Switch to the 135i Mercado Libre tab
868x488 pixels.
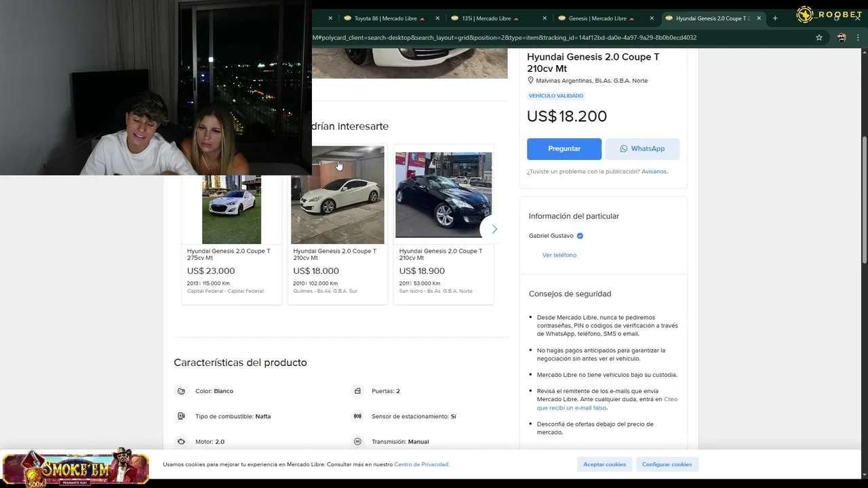click(x=498, y=18)
